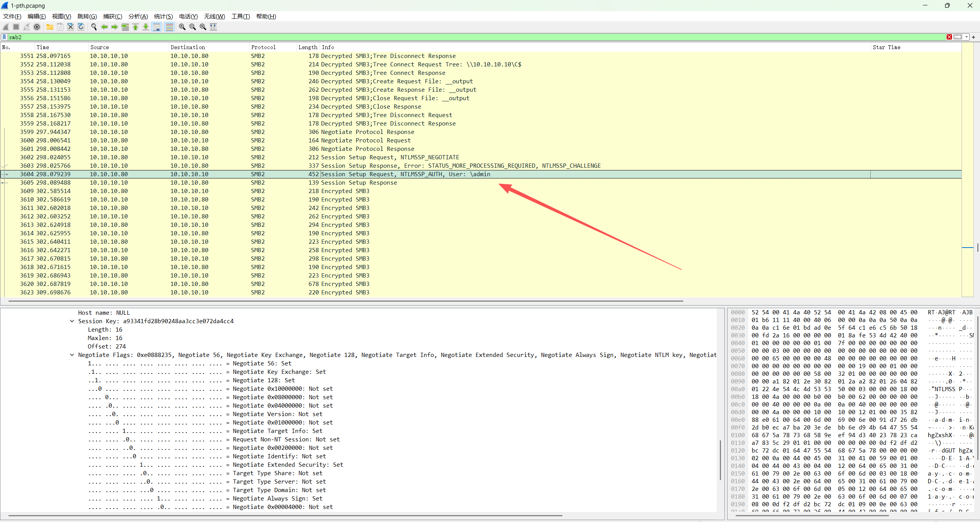Toggle auto-scroll during live capture
980x522 pixels.
pyautogui.click(x=157, y=27)
